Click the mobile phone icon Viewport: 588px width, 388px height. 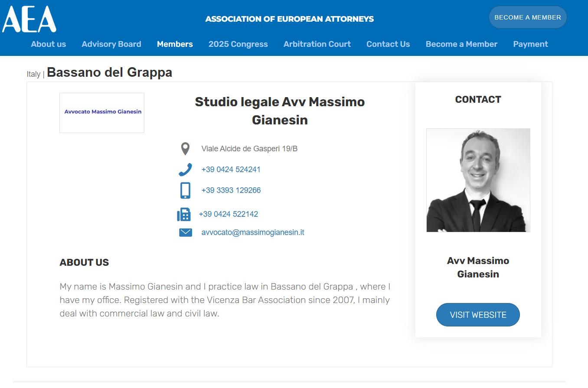click(185, 190)
